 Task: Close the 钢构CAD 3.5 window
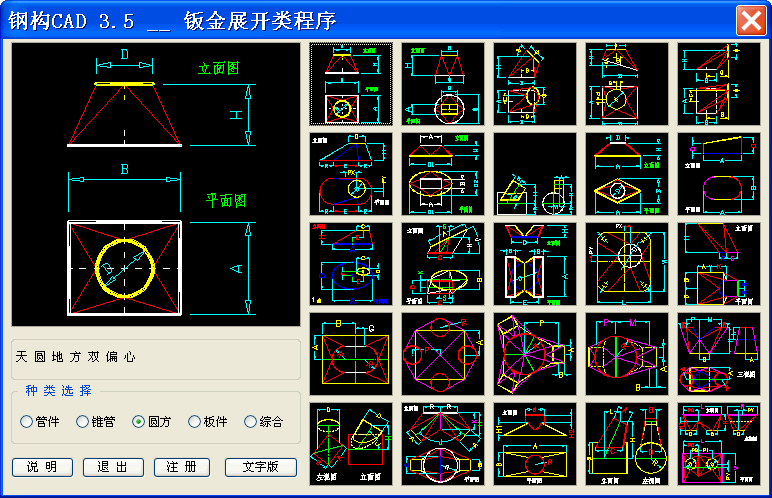pos(751,21)
